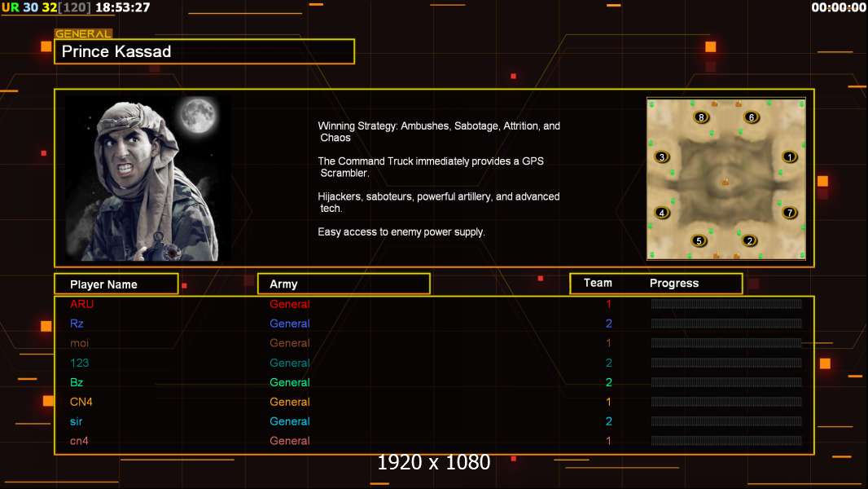This screenshot has height=489, width=868.
Task: Click the Team column header
Action: [x=598, y=283]
